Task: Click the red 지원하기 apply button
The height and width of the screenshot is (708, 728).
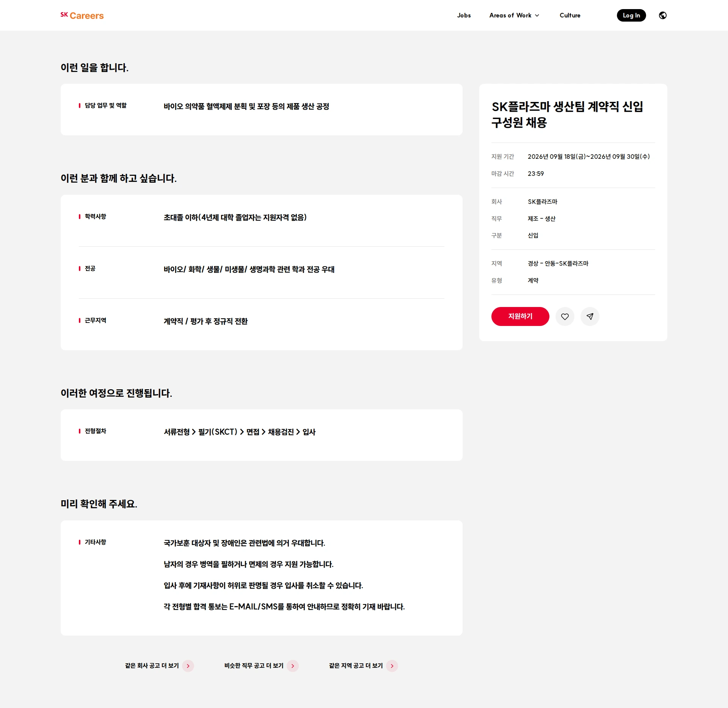Action: tap(520, 316)
